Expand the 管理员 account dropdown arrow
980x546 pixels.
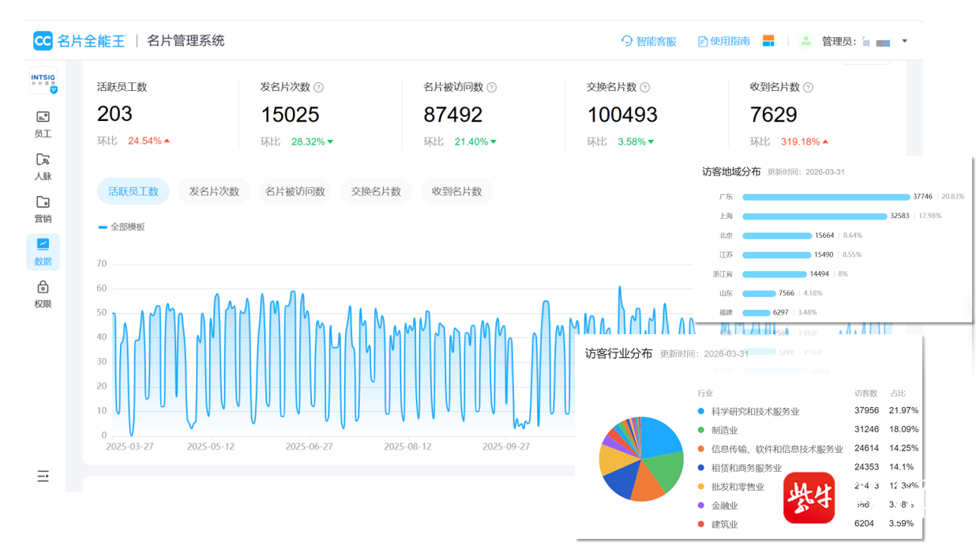click(904, 41)
